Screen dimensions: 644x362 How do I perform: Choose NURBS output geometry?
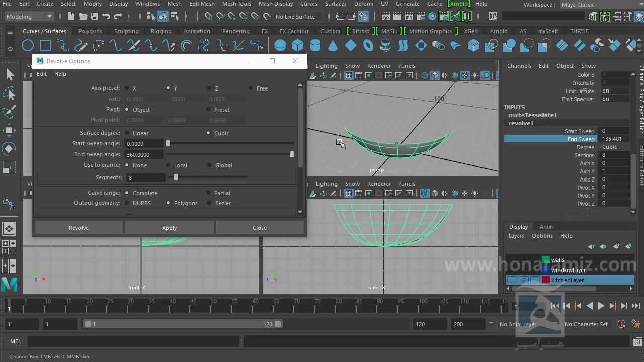[x=127, y=203]
